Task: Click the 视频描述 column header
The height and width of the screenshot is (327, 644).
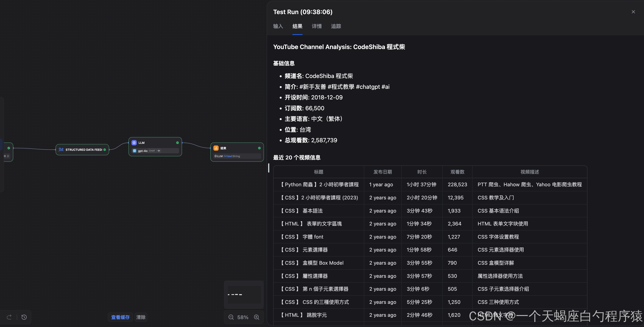Action: pyautogui.click(x=530, y=172)
